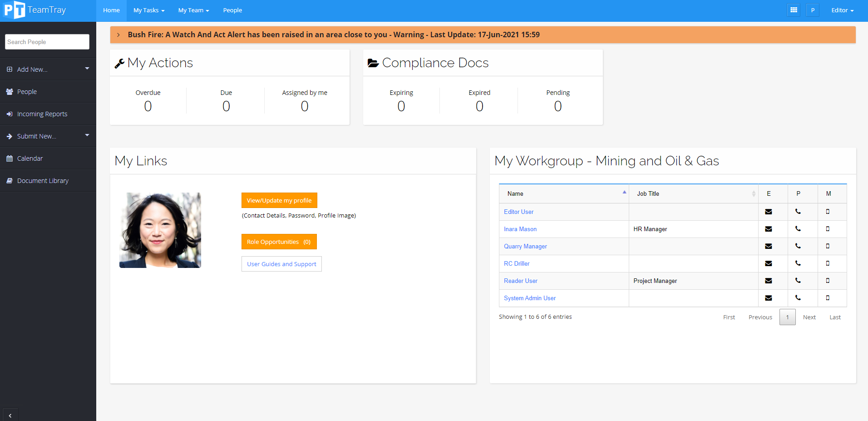Open the People menu in the navigation bar

pyautogui.click(x=232, y=10)
